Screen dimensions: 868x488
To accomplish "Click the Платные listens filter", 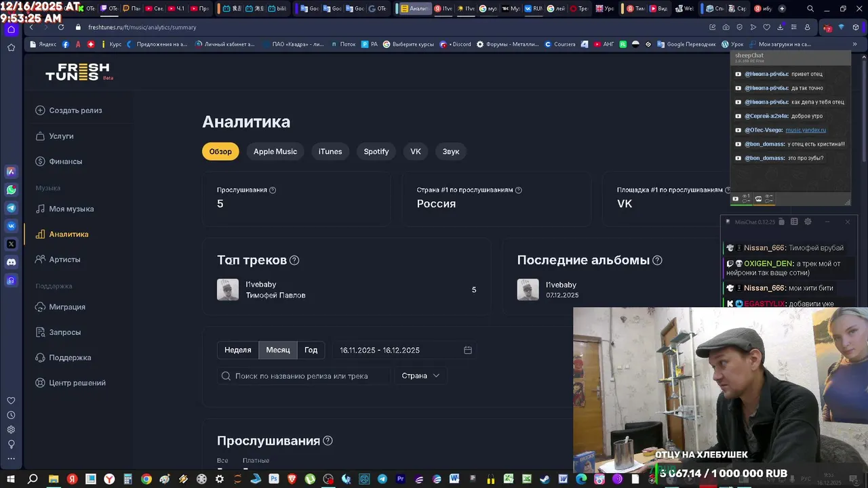I will tap(256, 461).
